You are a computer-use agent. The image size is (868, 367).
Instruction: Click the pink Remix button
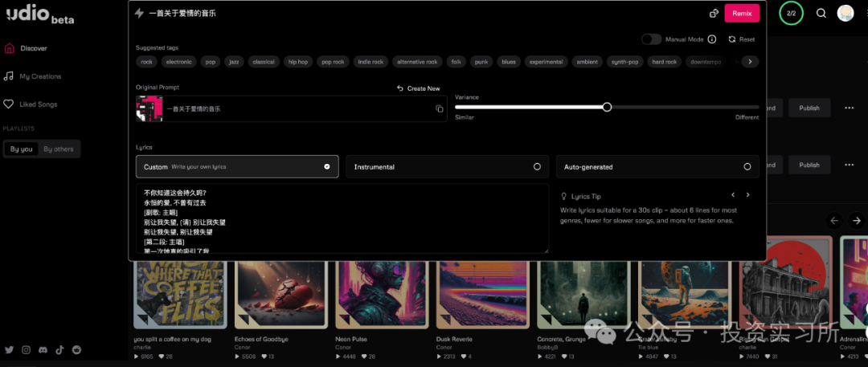click(x=742, y=14)
